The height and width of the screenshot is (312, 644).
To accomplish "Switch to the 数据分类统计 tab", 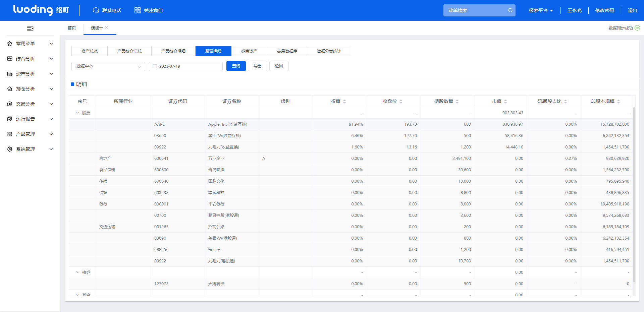I will tap(329, 51).
